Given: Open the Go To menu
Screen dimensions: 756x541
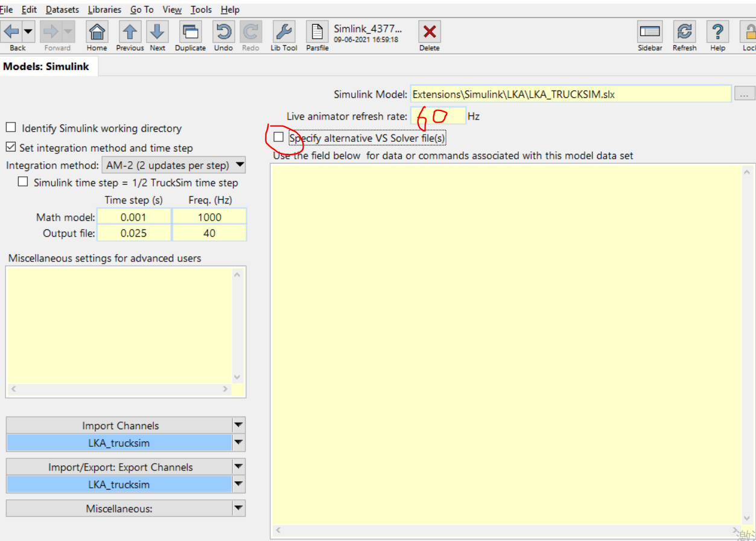Looking at the screenshot, I should 142,10.
